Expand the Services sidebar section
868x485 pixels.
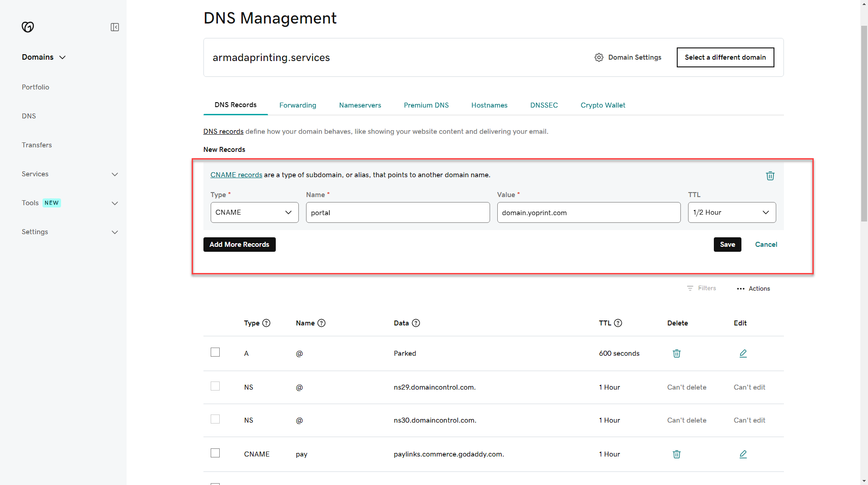[115, 174]
